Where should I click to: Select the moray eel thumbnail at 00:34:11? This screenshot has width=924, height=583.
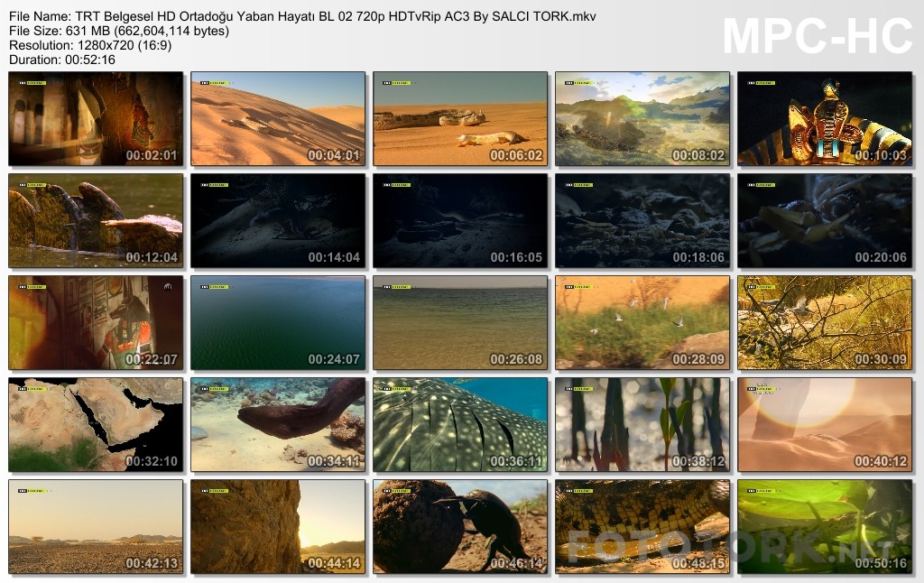(278, 424)
